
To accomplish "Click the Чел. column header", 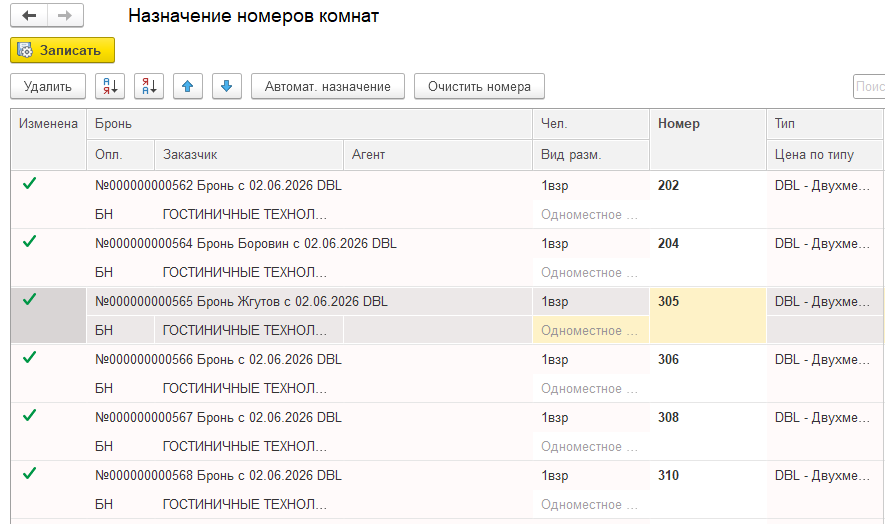I will click(591, 124).
